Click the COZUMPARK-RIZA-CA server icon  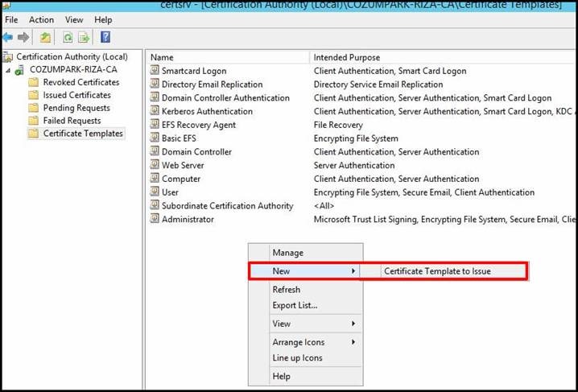click(x=20, y=70)
